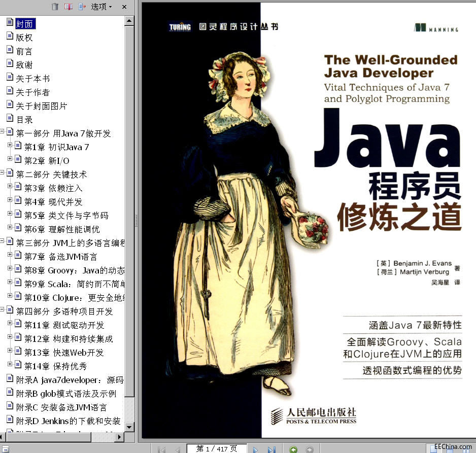This screenshot has width=476, height=453.
Task: Open the 致谢 bookmark
Action: (x=24, y=64)
